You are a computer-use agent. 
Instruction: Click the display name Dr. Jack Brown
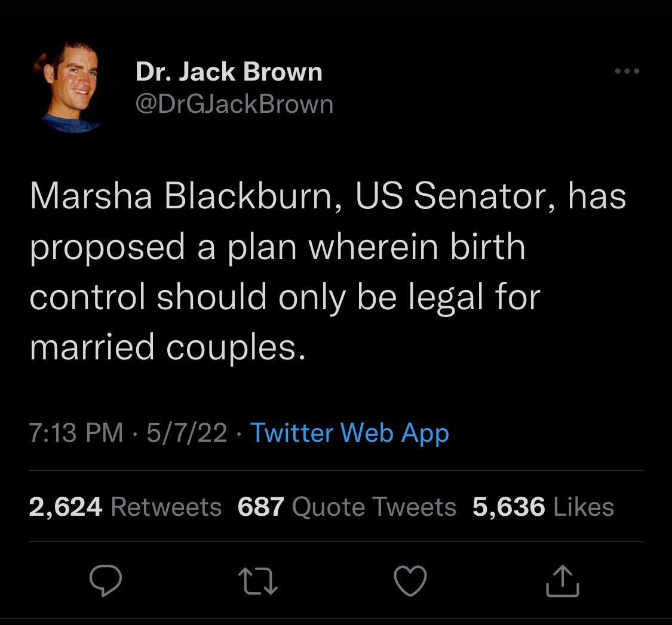pos(229,71)
